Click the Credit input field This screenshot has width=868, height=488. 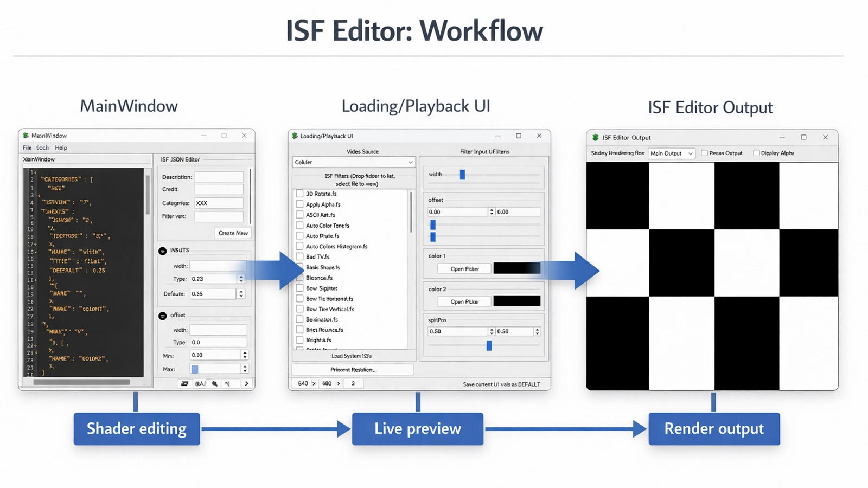(219, 189)
